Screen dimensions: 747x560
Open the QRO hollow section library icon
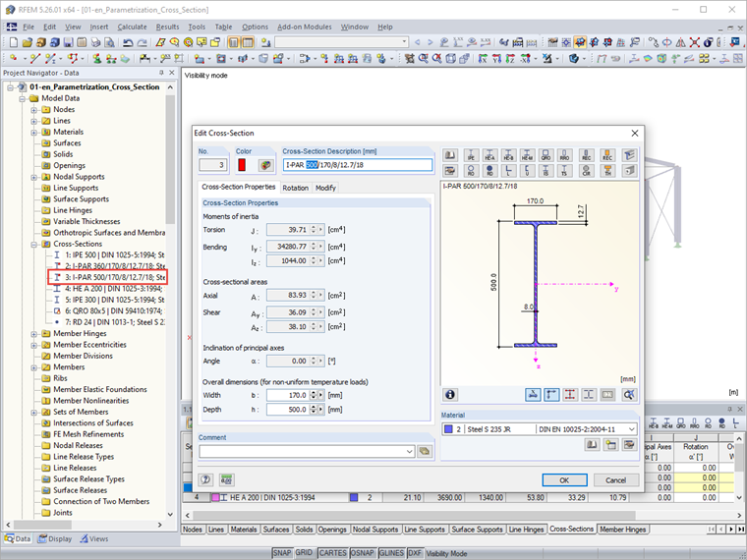tap(546, 155)
